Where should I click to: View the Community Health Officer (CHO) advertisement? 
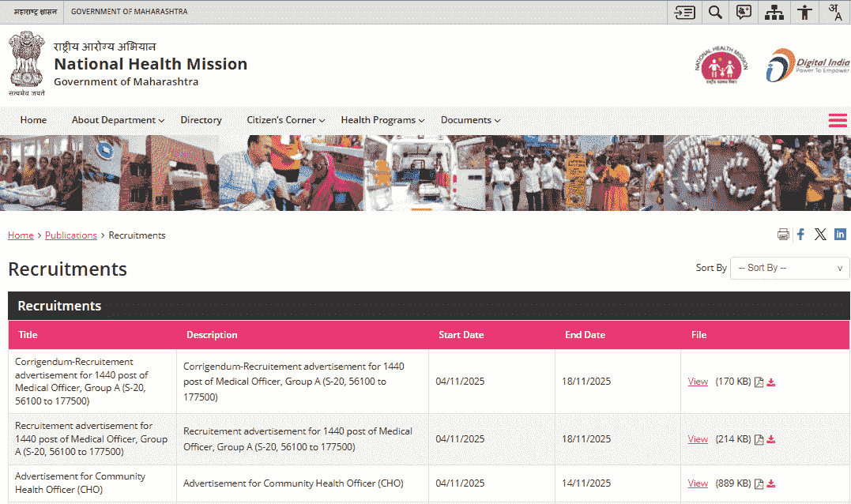[697, 483]
